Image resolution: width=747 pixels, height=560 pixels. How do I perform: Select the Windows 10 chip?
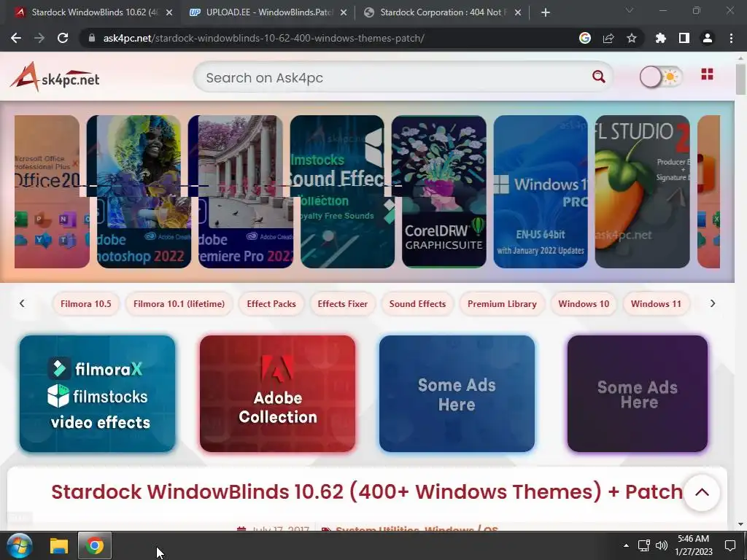pos(584,304)
